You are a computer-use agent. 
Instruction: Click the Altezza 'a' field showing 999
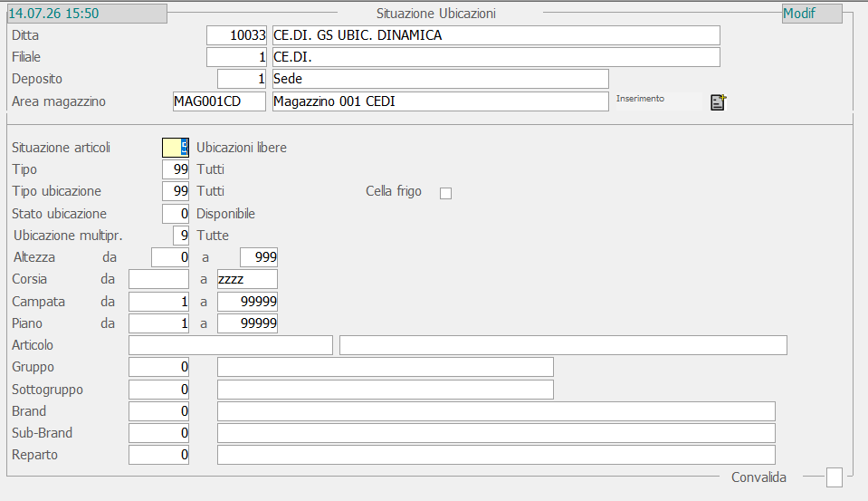(259, 257)
